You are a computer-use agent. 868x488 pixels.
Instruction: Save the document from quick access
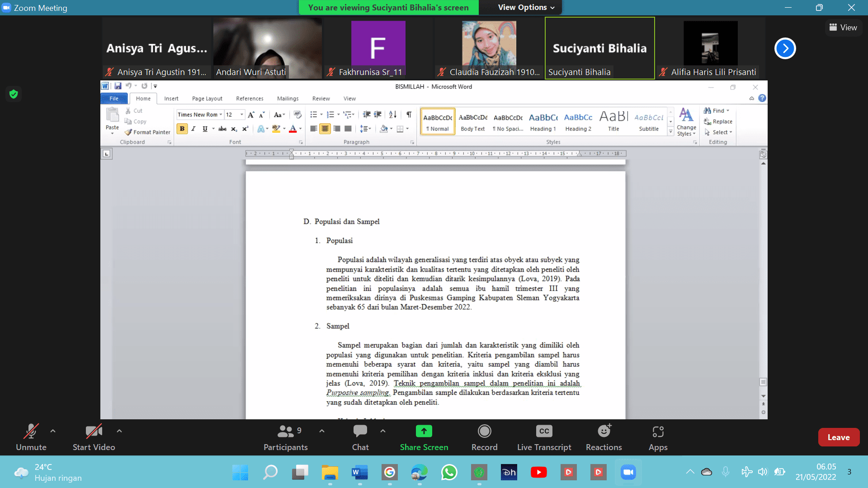coord(118,86)
